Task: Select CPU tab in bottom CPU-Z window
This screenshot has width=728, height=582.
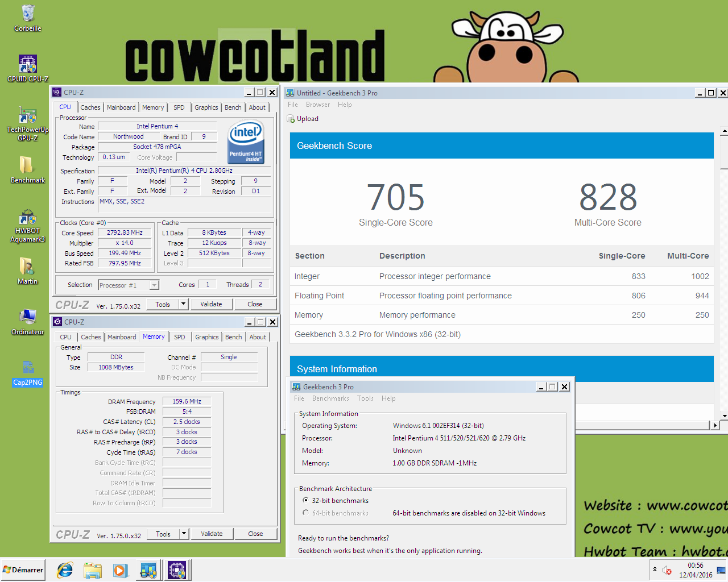Action: pyautogui.click(x=66, y=337)
